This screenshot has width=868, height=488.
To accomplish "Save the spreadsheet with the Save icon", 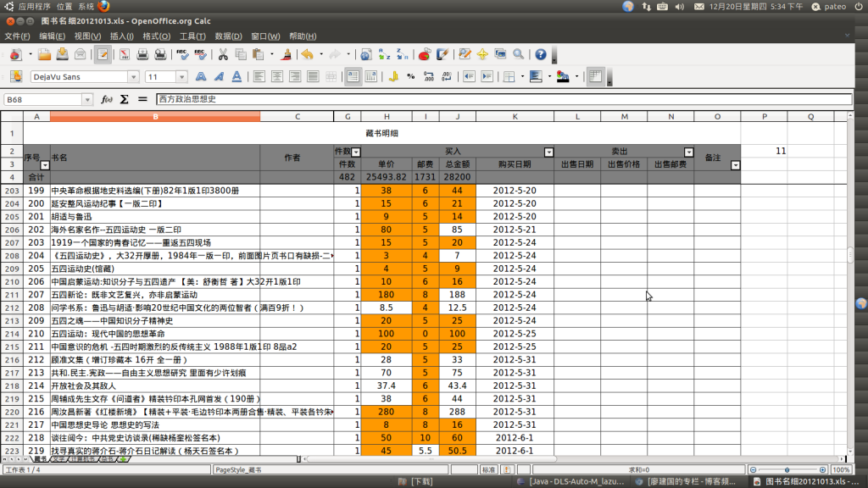I will click(62, 54).
